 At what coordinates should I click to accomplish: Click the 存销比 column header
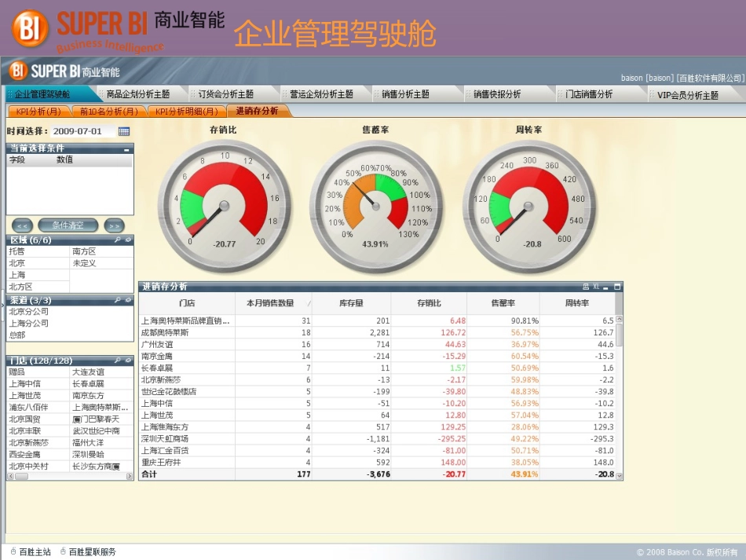pyautogui.click(x=429, y=303)
